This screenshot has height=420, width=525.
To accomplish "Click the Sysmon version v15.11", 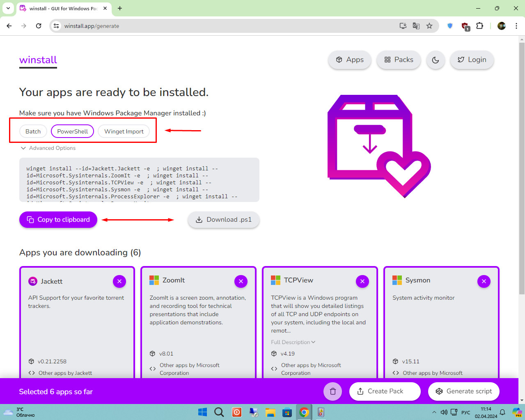I will coord(411,362).
